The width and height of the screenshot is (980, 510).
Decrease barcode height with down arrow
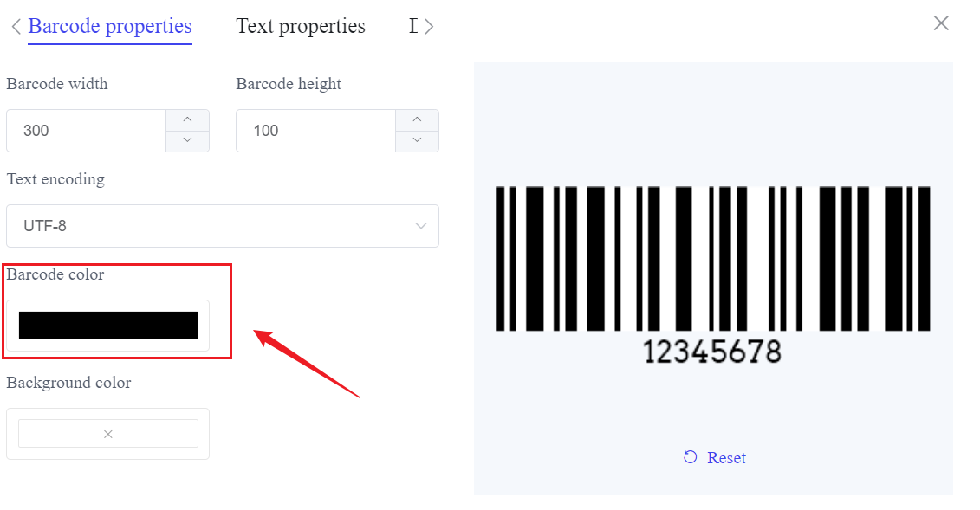point(417,140)
